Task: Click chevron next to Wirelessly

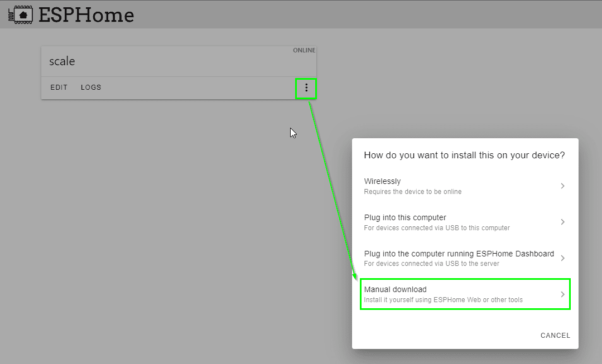Action: [x=562, y=186]
